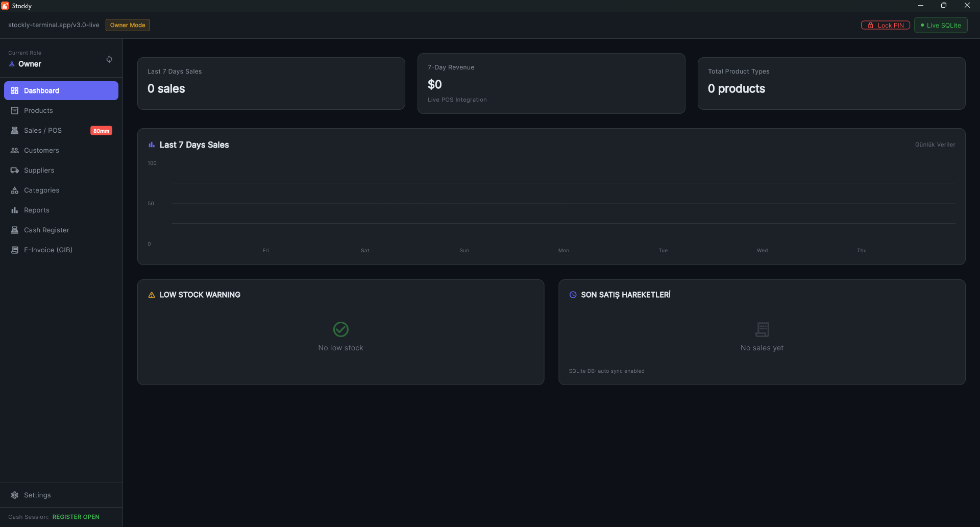This screenshot has width=980, height=527.
Task: Click the Fri label on chart axis
Action: tap(265, 251)
